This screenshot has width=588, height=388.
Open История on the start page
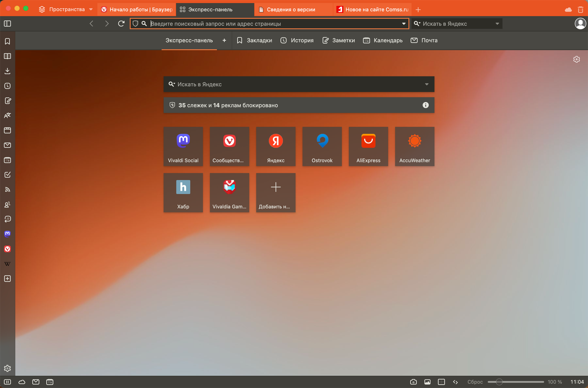tap(297, 40)
